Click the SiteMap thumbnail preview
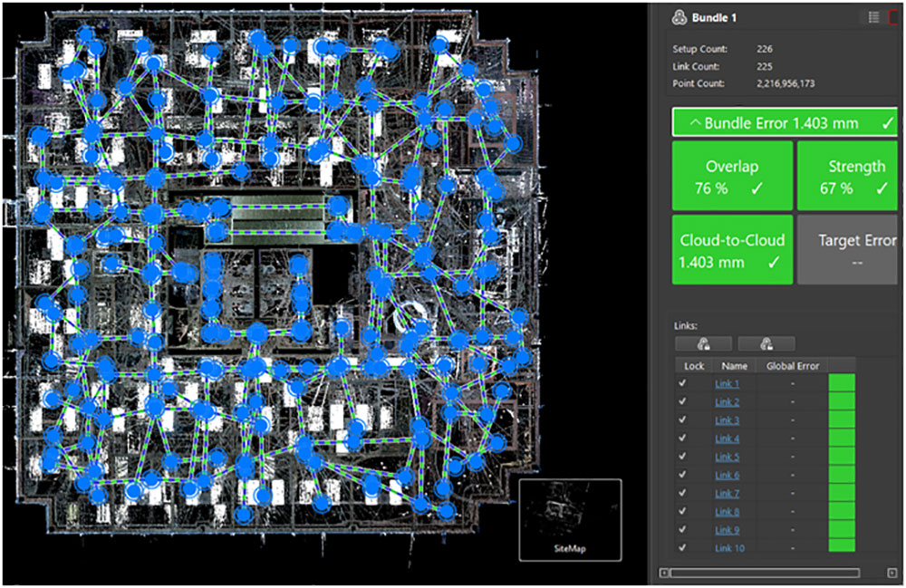906x588 pixels. 570,519
